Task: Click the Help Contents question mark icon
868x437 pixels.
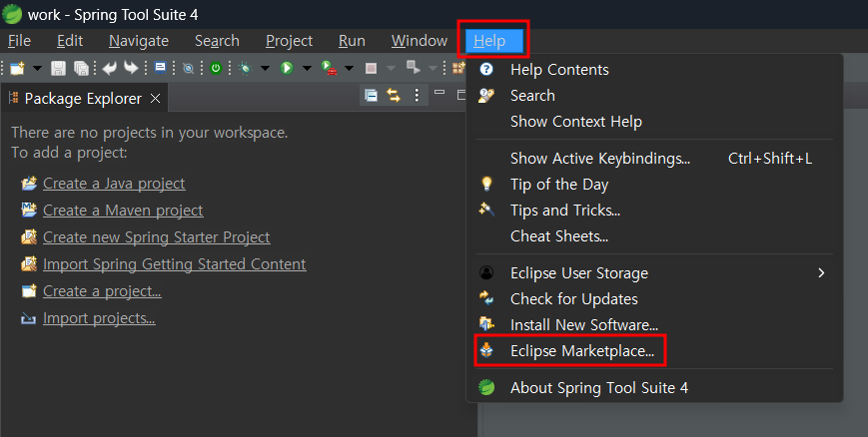Action: click(x=486, y=69)
